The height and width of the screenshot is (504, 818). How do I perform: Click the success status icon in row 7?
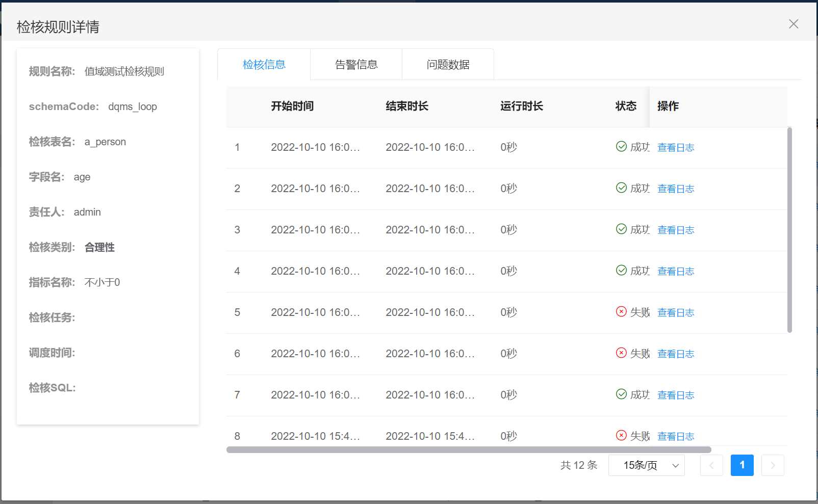click(x=621, y=394)
